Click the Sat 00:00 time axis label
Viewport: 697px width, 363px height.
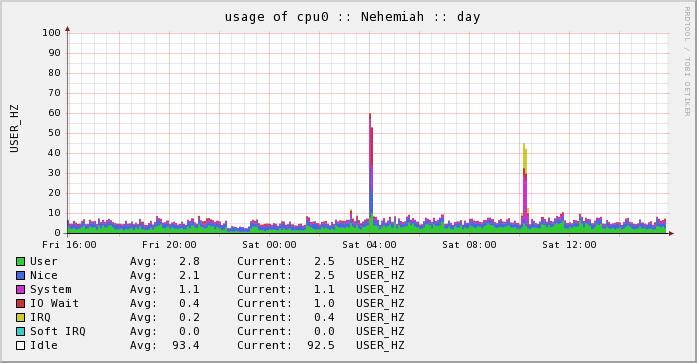(x=269, y=245)
